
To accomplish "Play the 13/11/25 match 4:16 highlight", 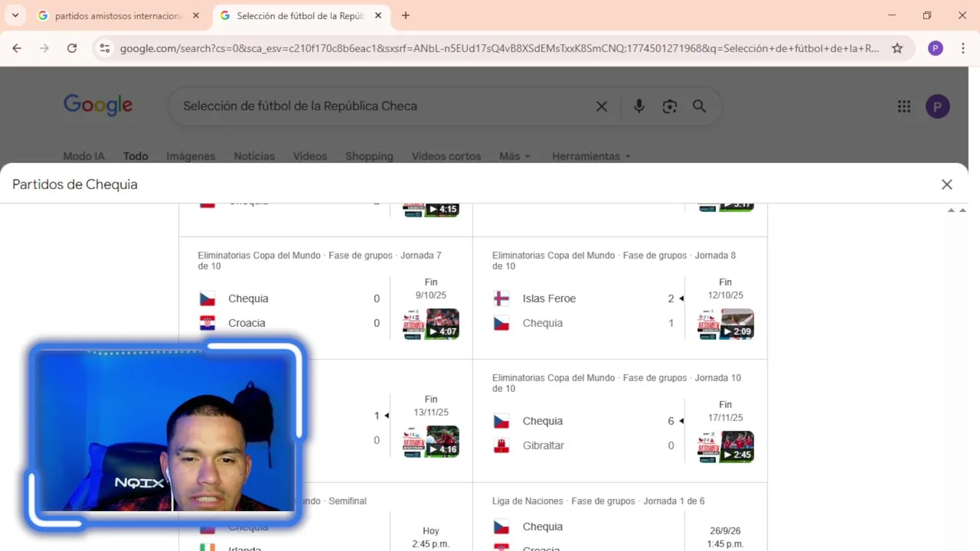I will [x=431, y=442].
